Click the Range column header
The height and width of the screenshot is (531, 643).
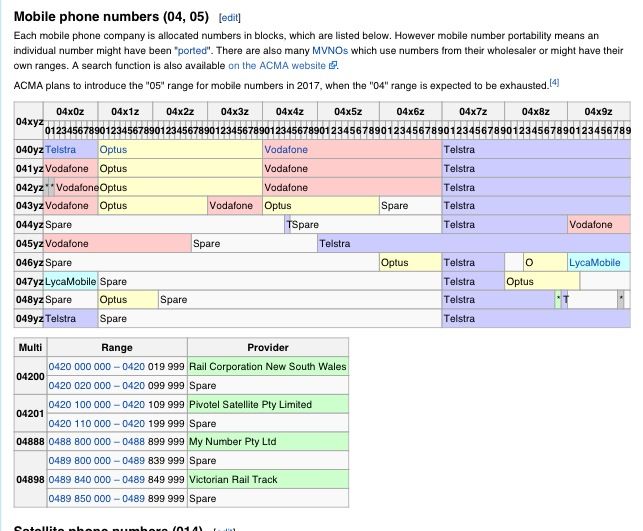click(117, 347)
